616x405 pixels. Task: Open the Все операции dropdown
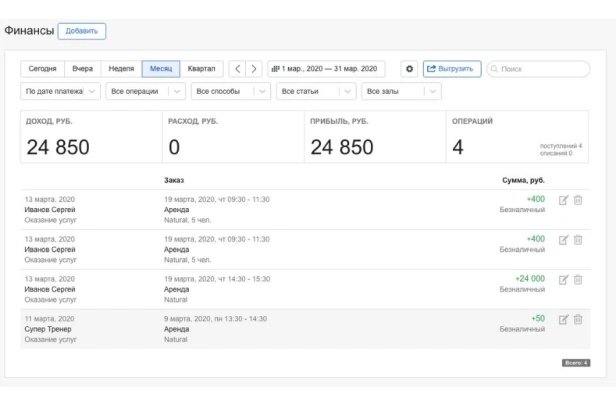pos(145,91)
